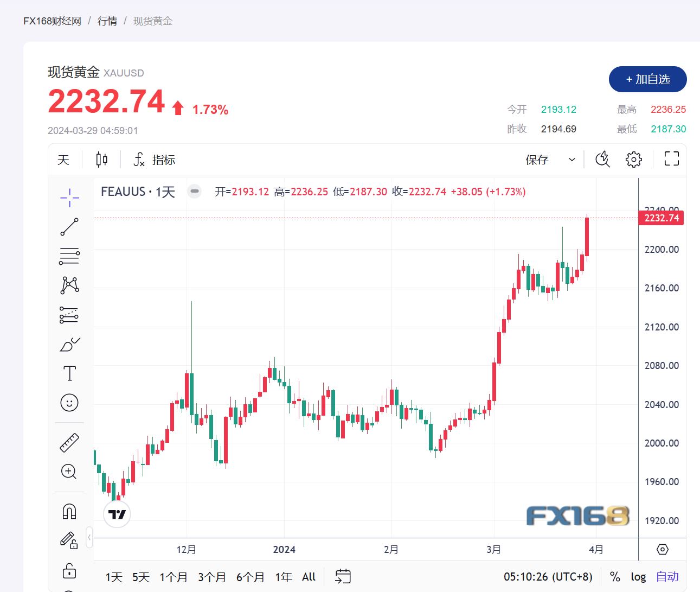Open the candle style selector
The height and width of the screenshot is (592, 700).
[101, 159]
